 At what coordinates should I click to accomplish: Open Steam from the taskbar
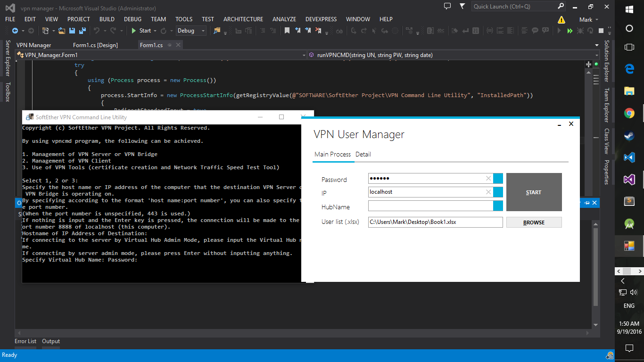[629, 136]
